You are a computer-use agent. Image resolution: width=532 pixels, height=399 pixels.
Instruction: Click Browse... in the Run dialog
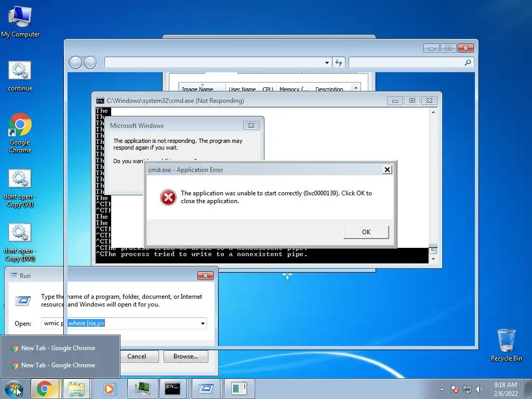(185, 356)
